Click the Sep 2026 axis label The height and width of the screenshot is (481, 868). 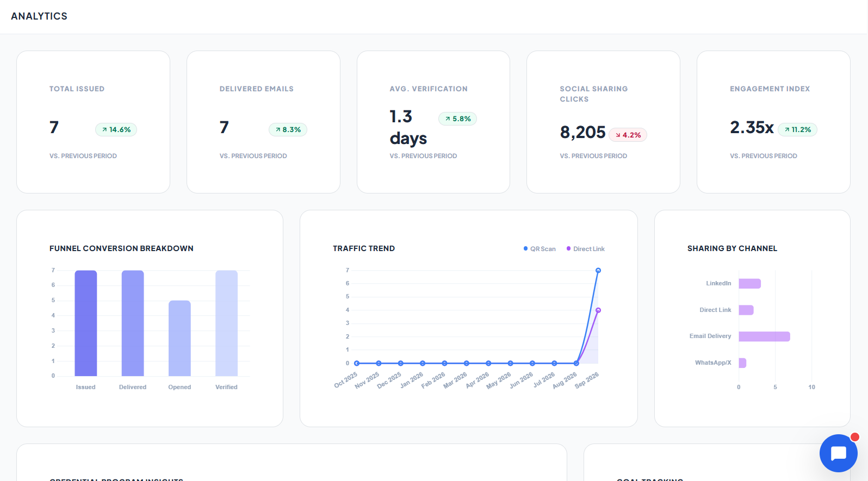[587, 380]
